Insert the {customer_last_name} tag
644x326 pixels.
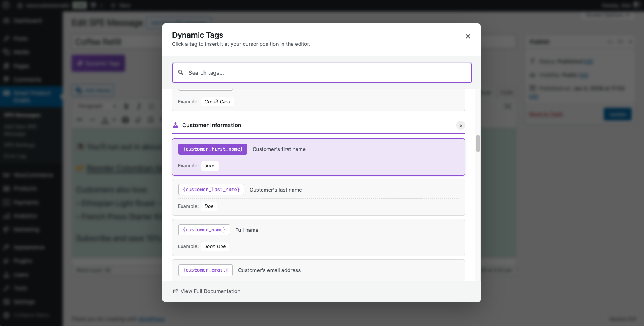[211, 190]
